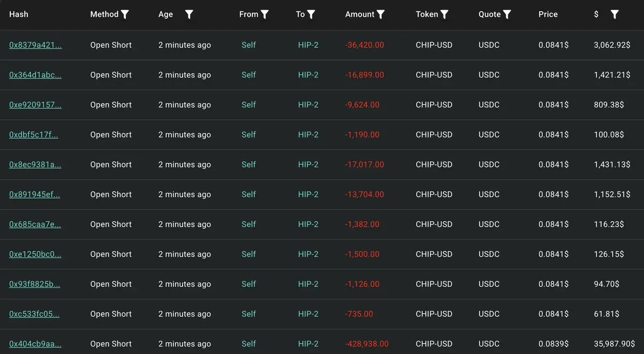Select the amount -735.00
644x354 pixels.
click(359, 314)
